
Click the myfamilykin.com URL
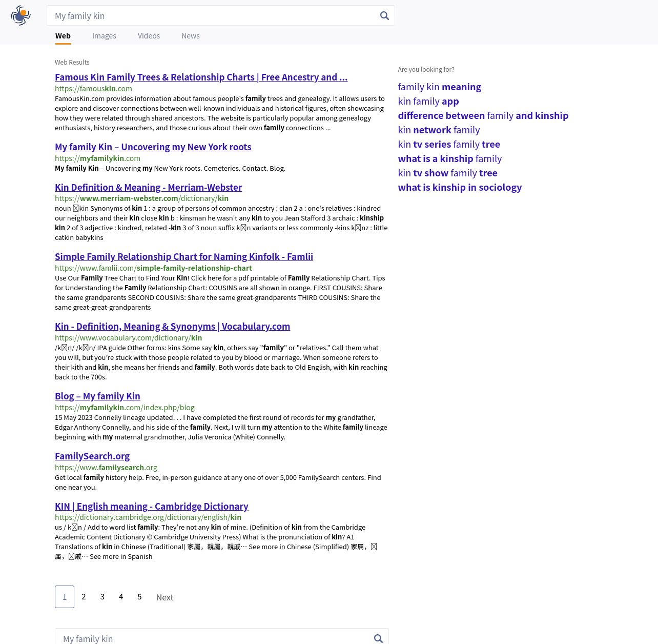pyautogui.click(x=97, y=158)
